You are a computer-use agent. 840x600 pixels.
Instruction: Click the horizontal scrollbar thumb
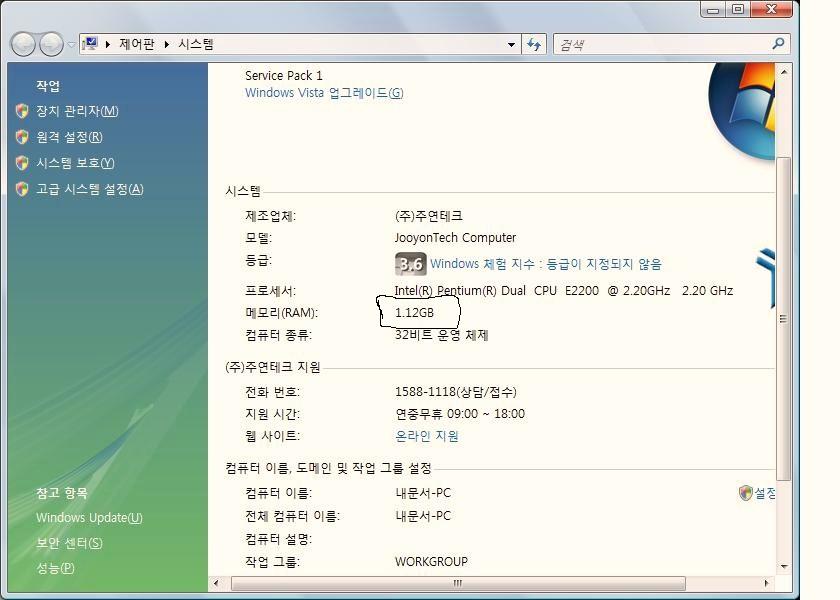coord(458,583)
